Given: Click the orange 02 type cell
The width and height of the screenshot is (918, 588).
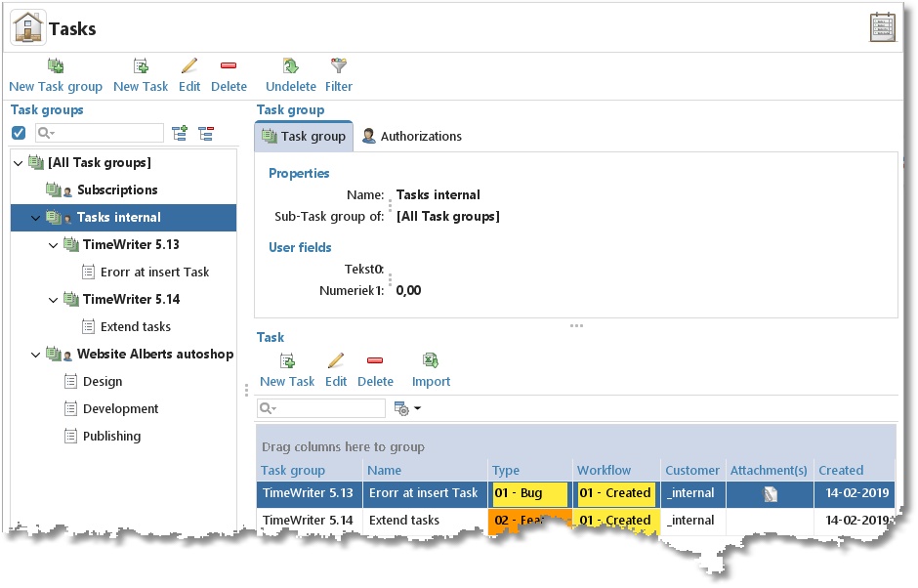Looking at the screenshot, I should click(530, 520).
